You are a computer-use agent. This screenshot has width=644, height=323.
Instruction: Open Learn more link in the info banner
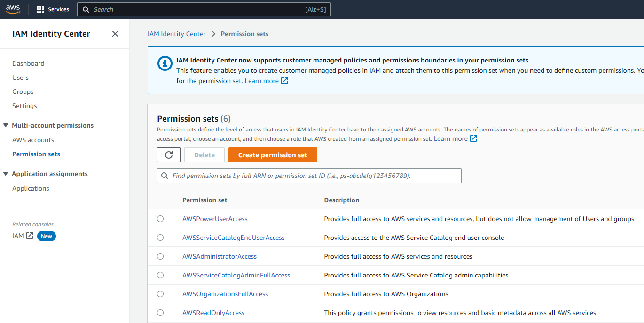point(266,81)
